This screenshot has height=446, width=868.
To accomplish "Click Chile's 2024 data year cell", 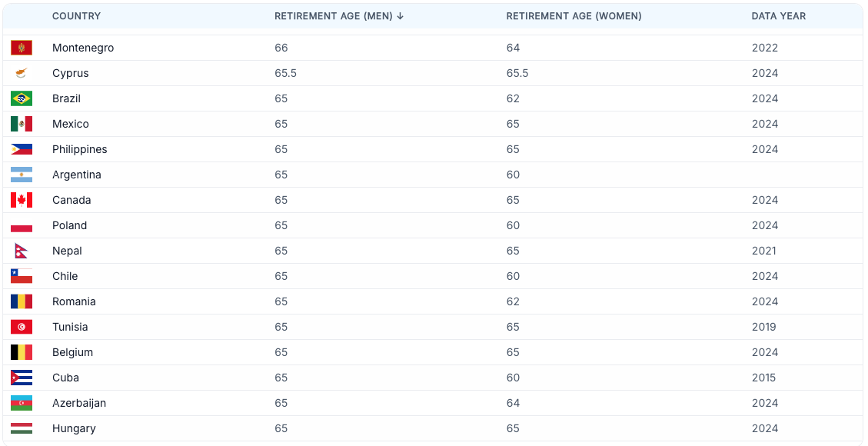I will tap(764, 276).
